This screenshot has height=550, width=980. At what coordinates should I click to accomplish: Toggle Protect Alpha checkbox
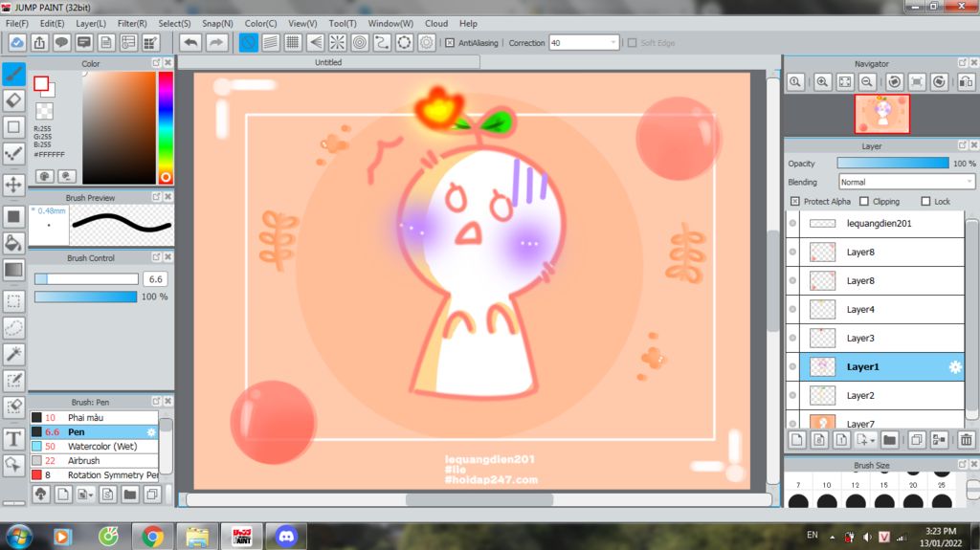click(795, 201)
